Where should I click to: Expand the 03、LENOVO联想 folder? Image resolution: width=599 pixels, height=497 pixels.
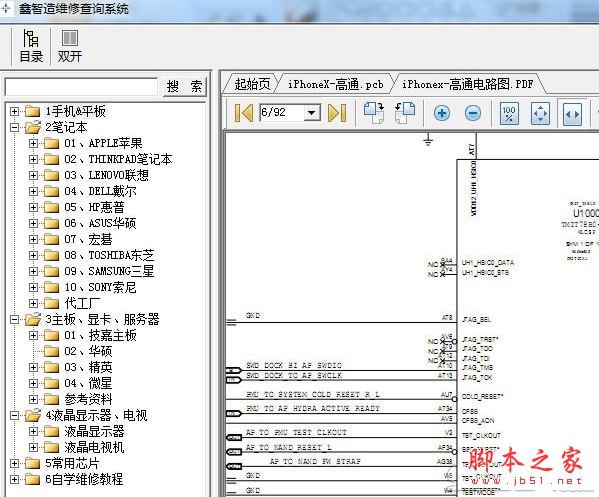tap(33, 175)
